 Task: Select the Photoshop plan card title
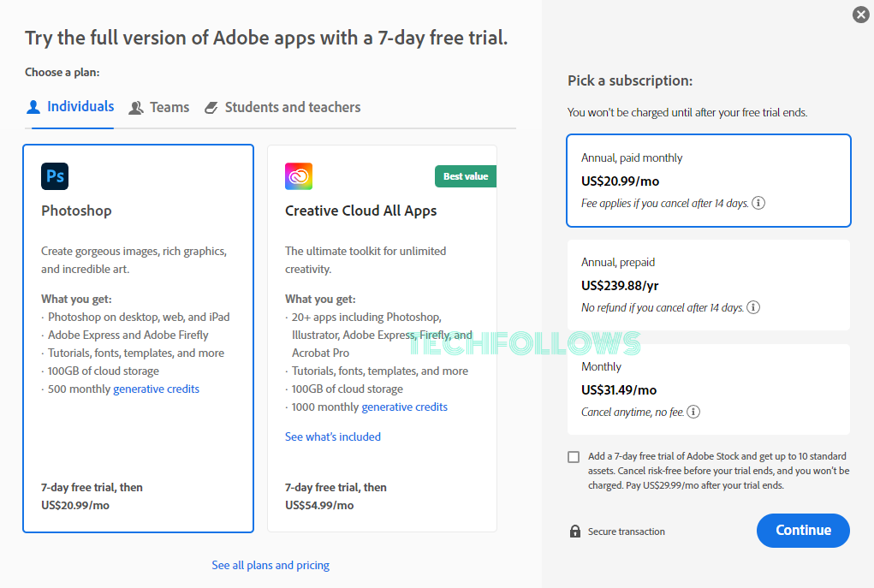point(76,211)
